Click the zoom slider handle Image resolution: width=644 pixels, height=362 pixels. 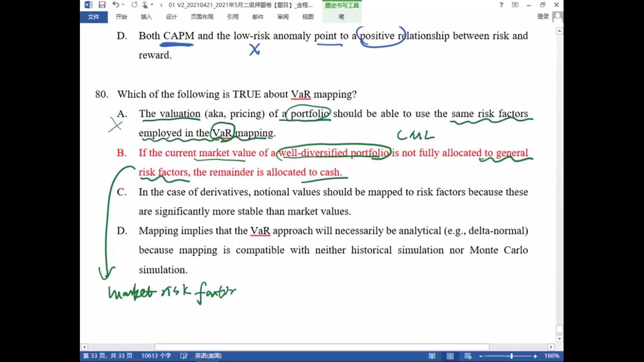pos(511,356)
